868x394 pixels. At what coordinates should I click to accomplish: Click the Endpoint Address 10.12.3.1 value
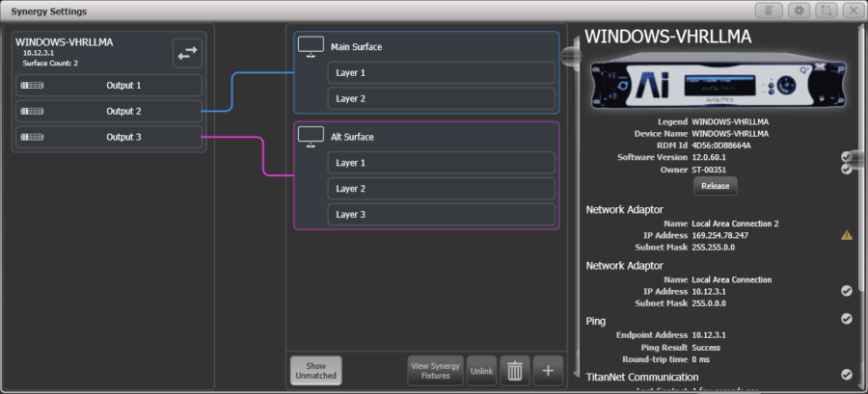pyautogui.click(x=709, y=335)
